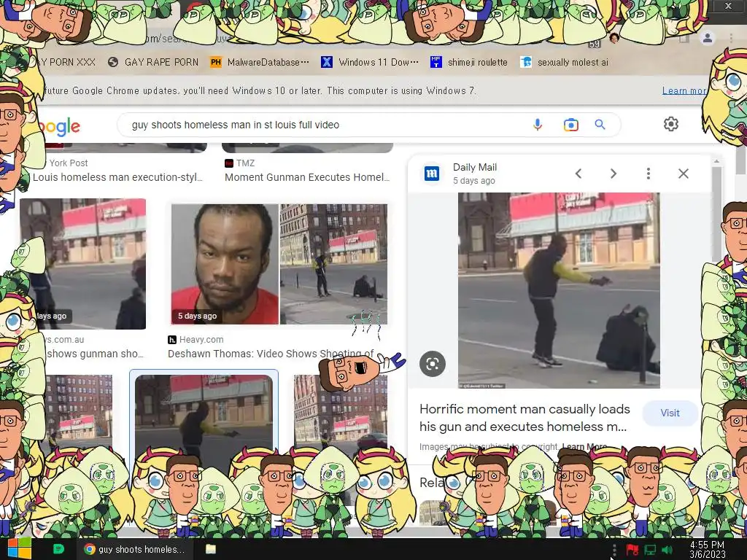Open Google quick settings gear
The height and width of the screenshot is (560, 747).
[x=671, y=124]
